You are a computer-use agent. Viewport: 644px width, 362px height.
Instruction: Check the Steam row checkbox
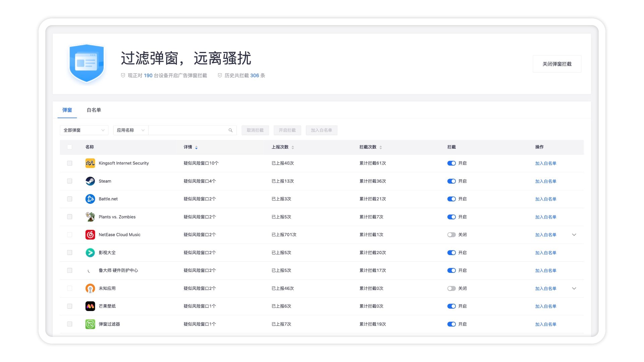[x=69, y=181]
